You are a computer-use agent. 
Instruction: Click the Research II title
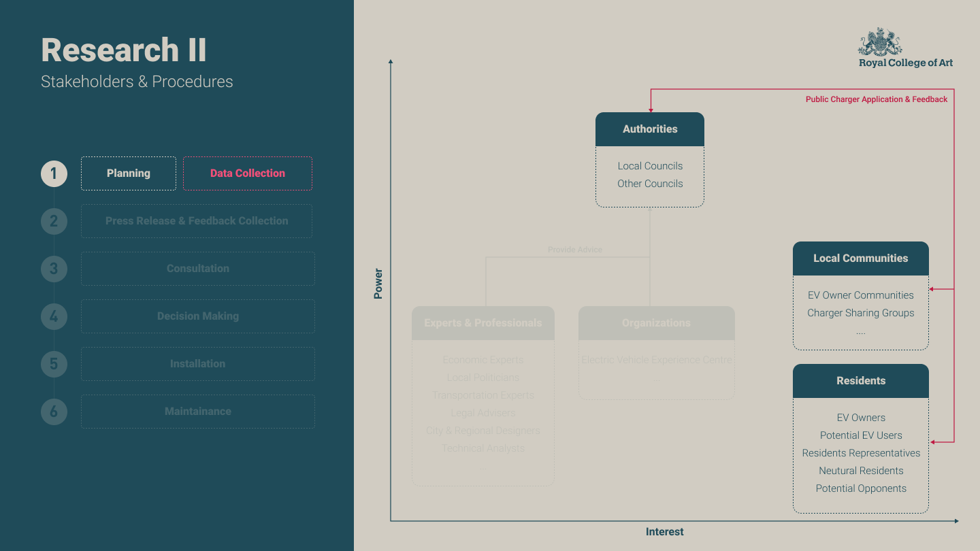tap(124, 50)
